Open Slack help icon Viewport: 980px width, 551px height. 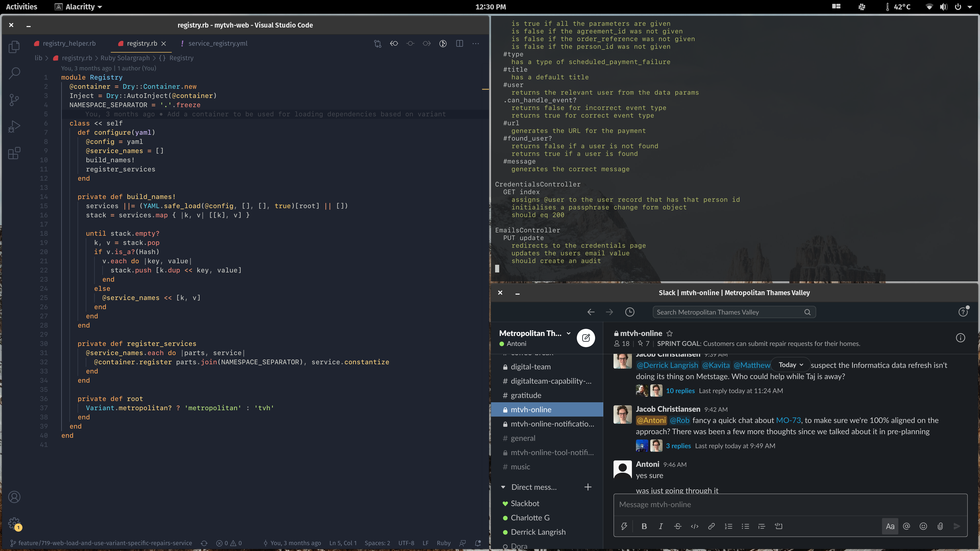click(x=963, y=312)
